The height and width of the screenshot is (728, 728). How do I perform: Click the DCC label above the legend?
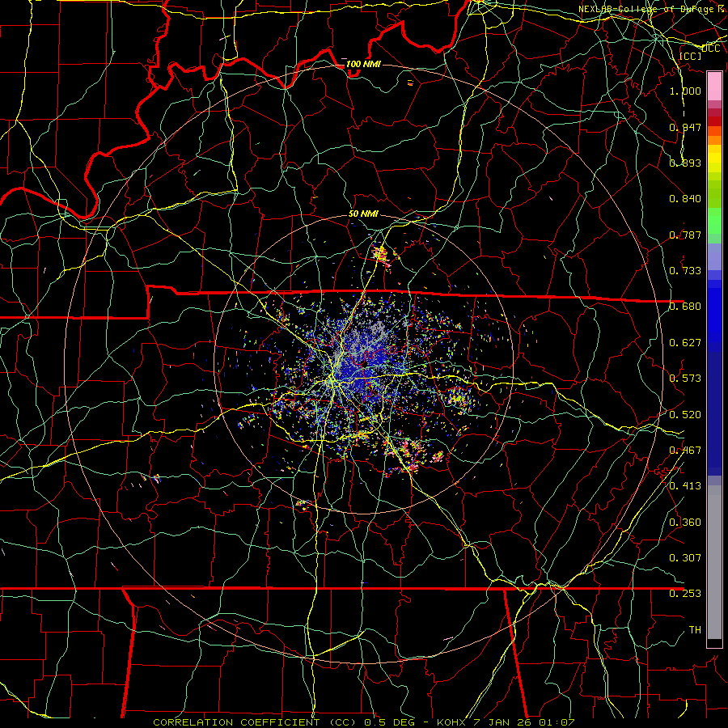pos(710,49)
